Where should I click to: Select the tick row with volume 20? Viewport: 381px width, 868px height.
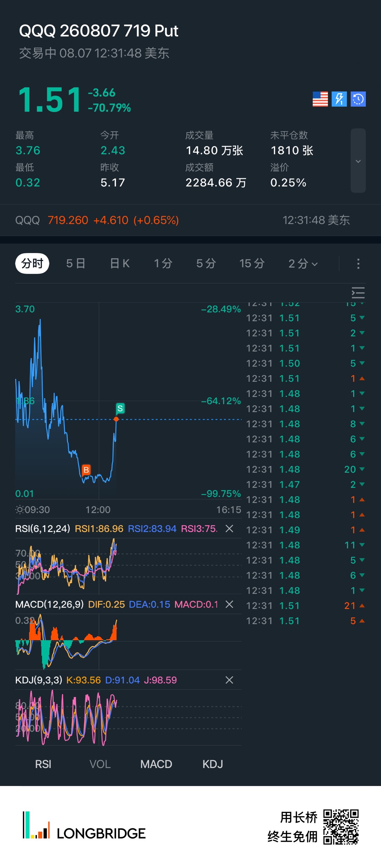click(x=306, y=469)
